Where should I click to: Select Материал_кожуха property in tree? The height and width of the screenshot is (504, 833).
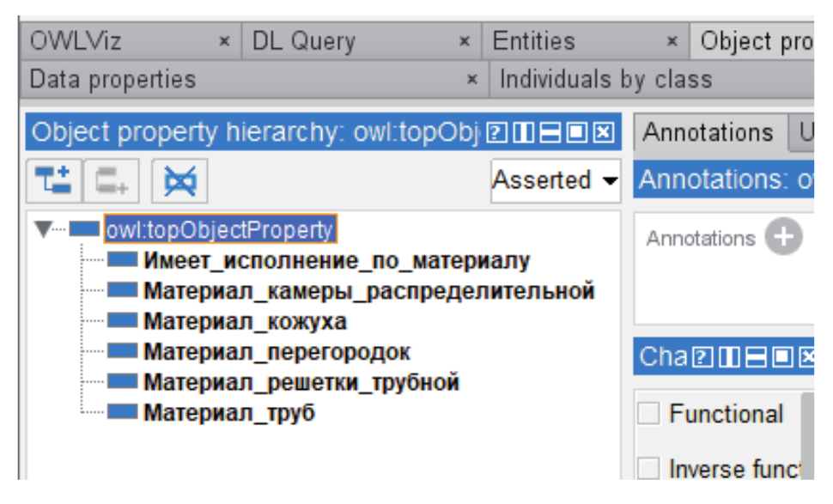coord(245,322)
